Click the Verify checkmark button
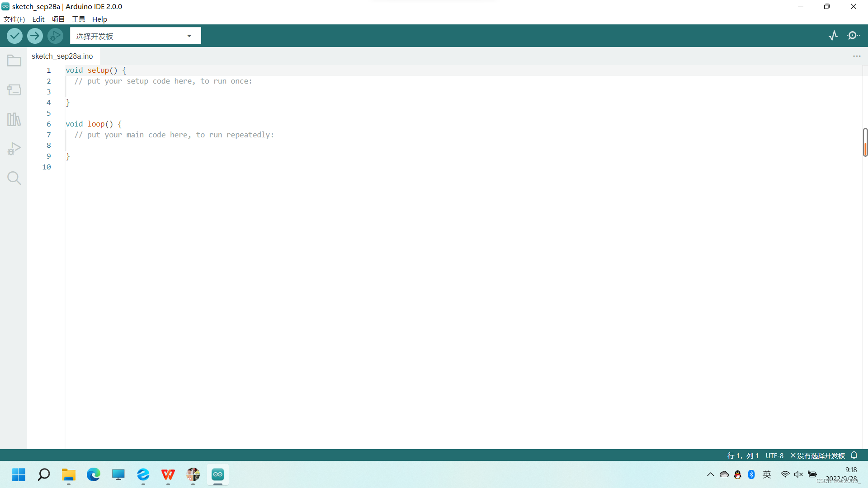The image size is (868, 488). pos(14,36)
